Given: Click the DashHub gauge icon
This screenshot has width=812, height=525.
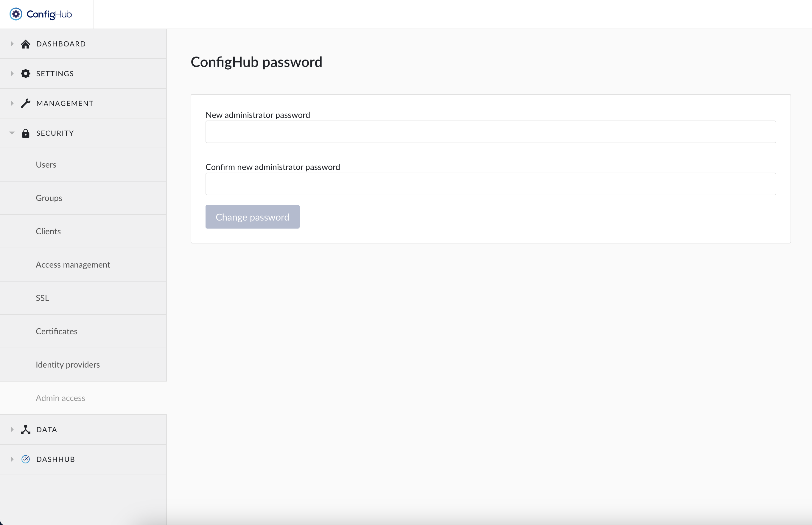Looking at the screenshot, I should [x=26, y=459].
